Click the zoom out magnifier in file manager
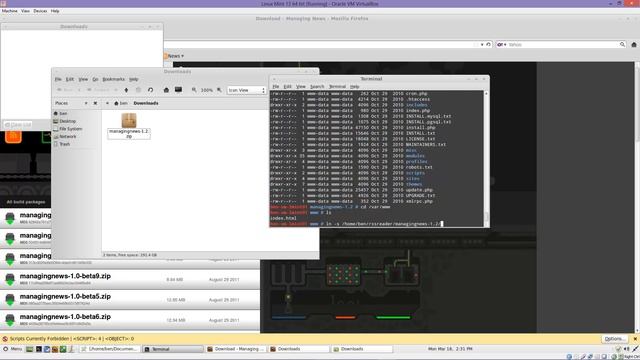Image resolution: width=640 pixels, height=360 pixels. point(194,90)
